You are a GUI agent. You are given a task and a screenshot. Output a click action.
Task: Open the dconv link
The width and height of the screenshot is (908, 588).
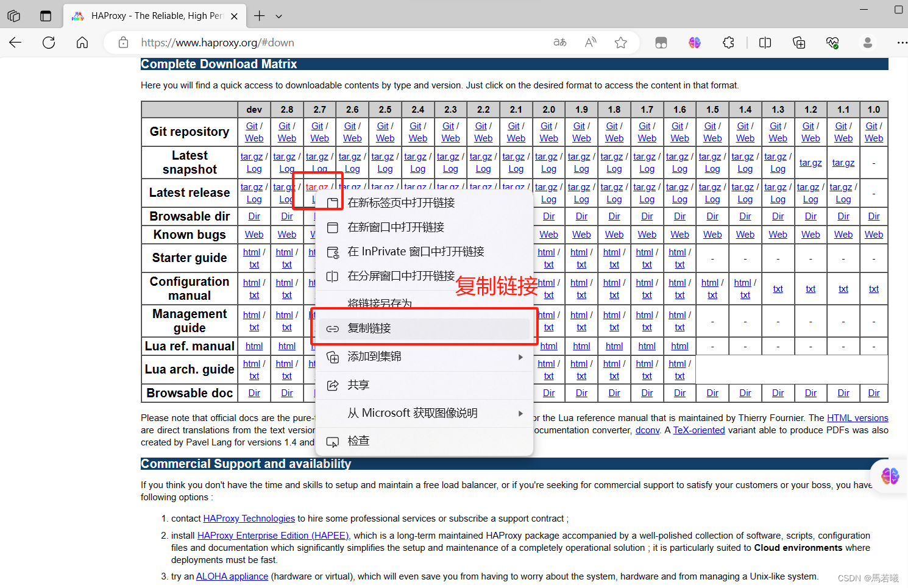point(647,430)
